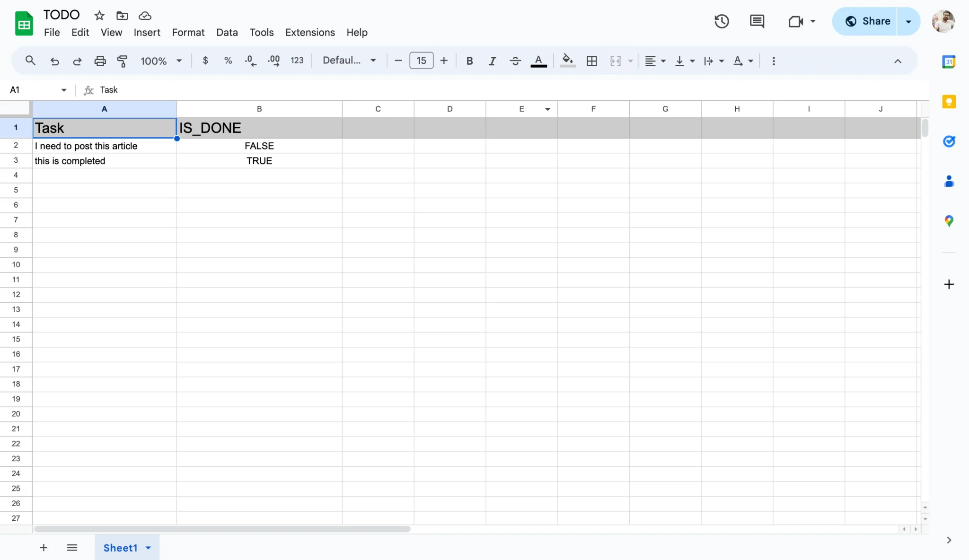Screen dimensions: 969x560
Task: Open the text color picker
Action: [538, 61]
